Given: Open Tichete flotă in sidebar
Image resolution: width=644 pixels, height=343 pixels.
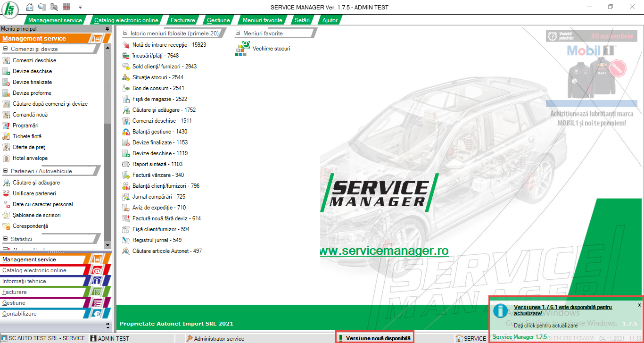Looking at the screenshot, I should pyautogui.click(x=27, y=136).
